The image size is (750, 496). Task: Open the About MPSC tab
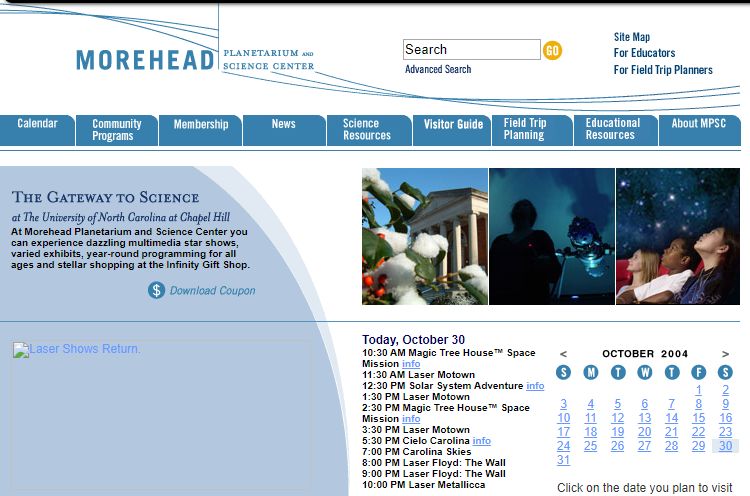(699, 130)
